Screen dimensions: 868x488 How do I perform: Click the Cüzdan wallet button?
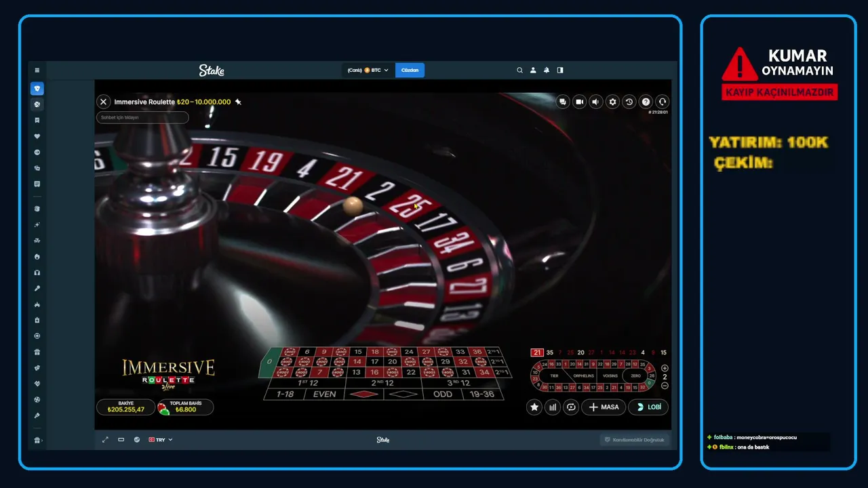click(410, 70)
